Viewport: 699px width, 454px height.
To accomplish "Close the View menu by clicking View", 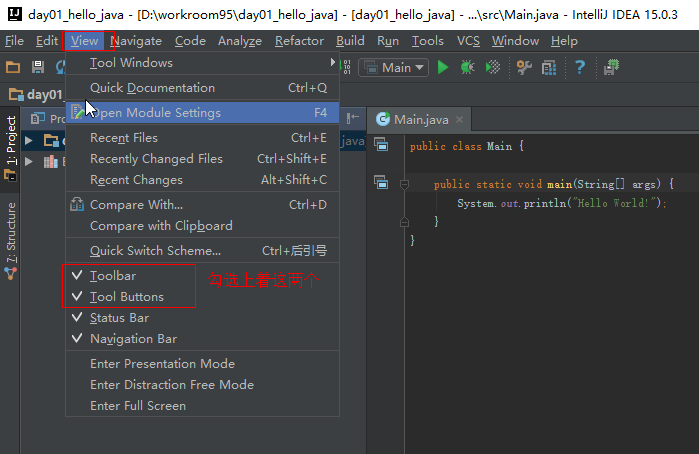I will click(84, 41).
